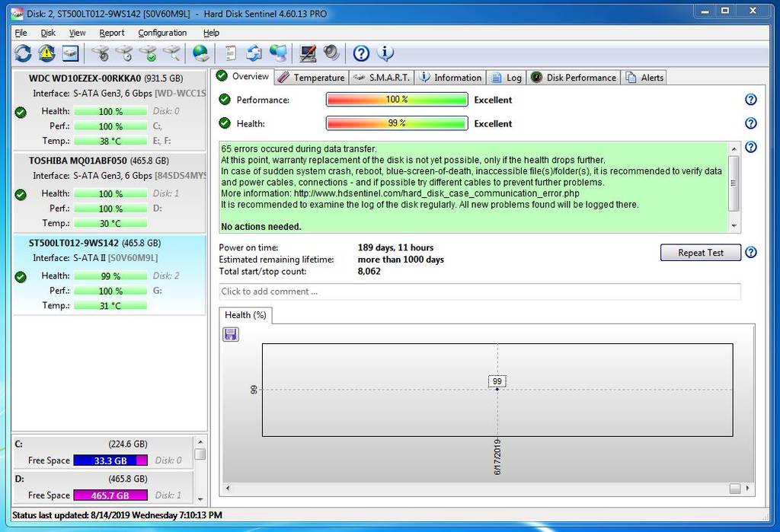Click the globe with disk toolbar icon

click(x=201, y=53)
